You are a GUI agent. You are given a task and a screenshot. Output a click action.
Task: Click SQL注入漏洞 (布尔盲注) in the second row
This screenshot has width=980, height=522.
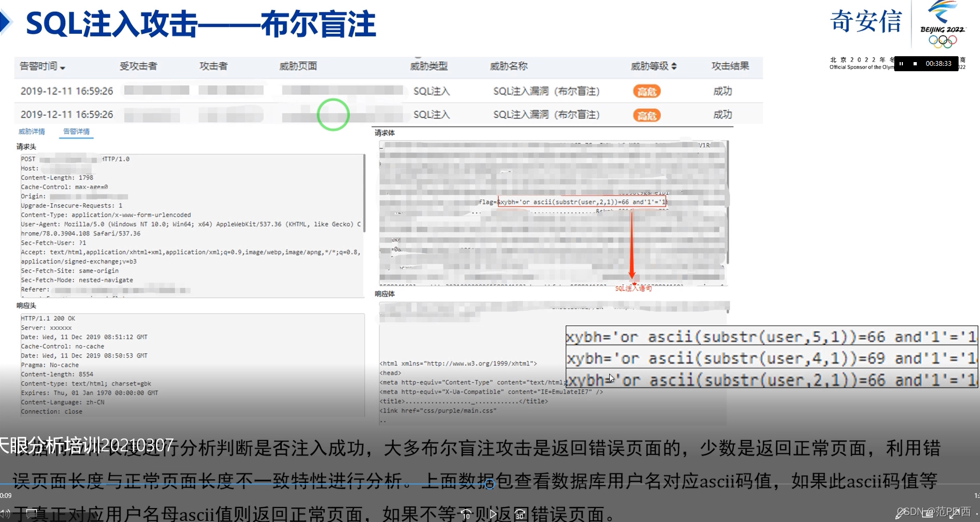coord(546,115)
